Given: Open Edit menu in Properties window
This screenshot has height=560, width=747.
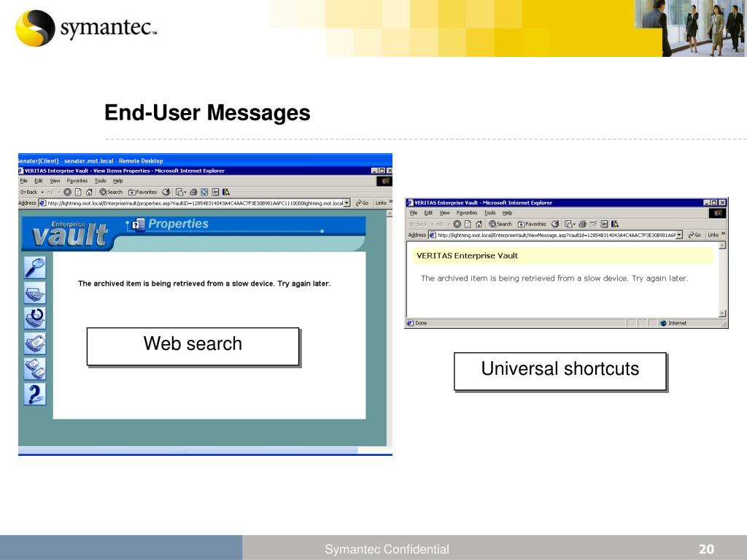Looking at the screenshot, I should [x=39, y=181].
